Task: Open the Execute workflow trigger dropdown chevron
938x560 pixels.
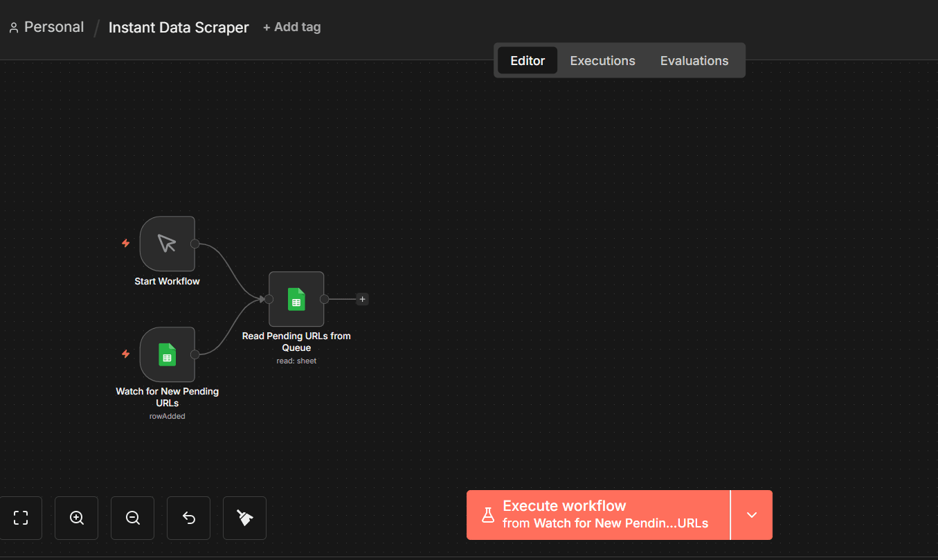Action: (752, 515)
